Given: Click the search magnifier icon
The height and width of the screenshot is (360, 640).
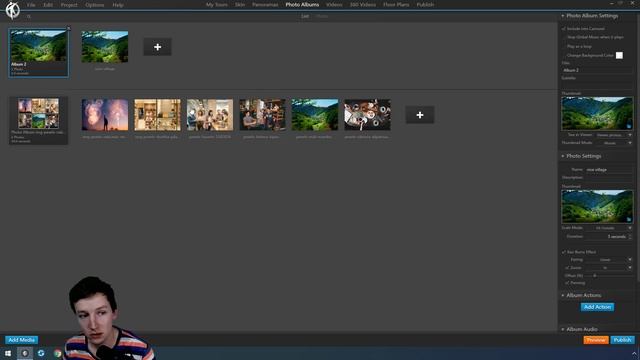Looking at the screenshot, I should [29, 16].
